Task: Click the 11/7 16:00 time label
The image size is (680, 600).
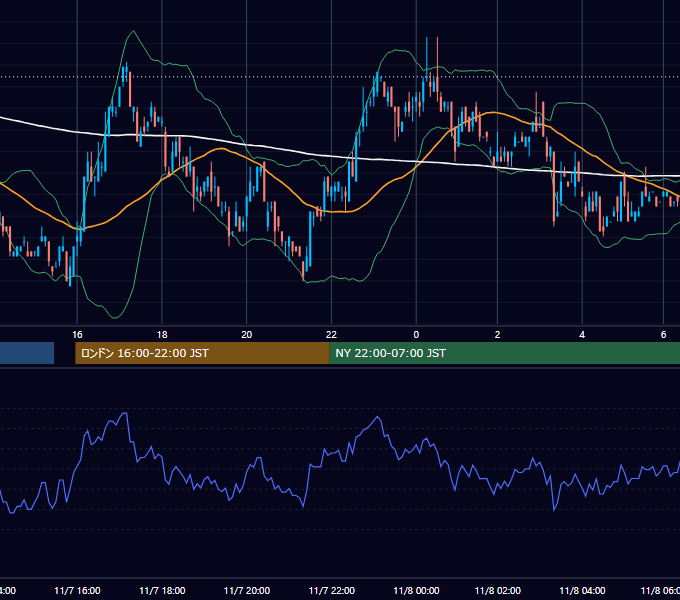Action: (77, 590)
